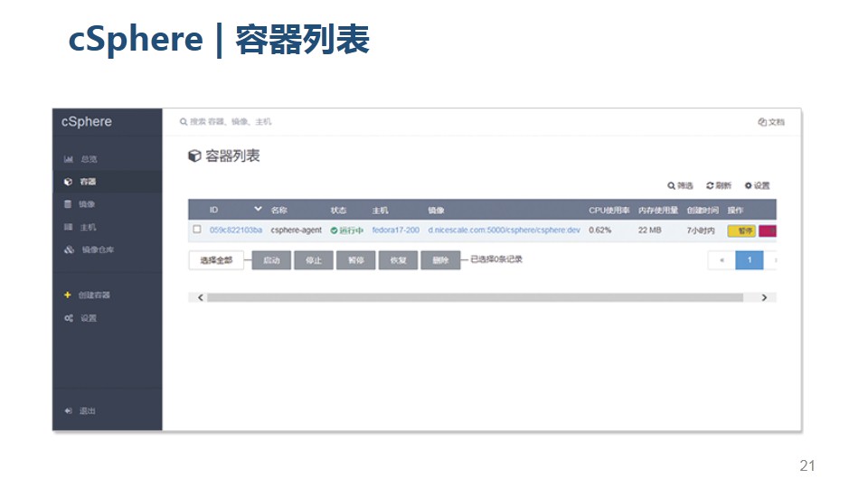
Task: Go to 主机 hosts in sidebar
Action: click(80, 227)
